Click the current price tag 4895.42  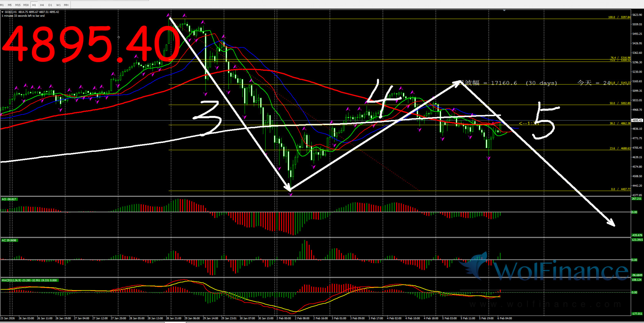(637, 121)
